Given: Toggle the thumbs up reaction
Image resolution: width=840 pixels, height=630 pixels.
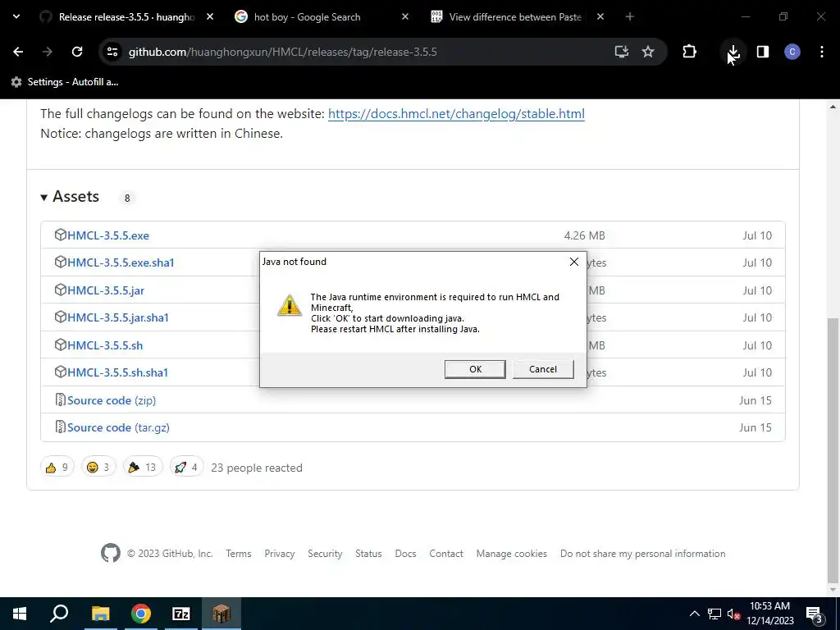Looking at the screenshot, I should click(x=57, y=468).
